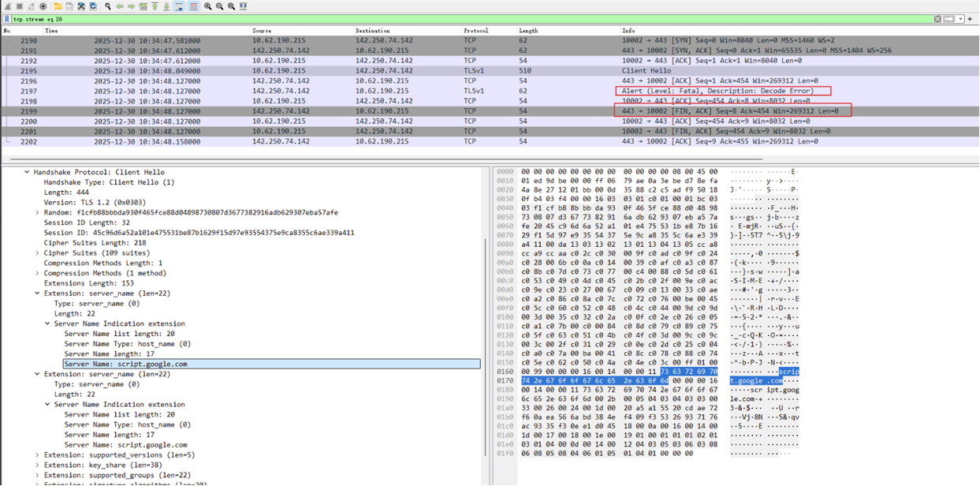The width and height of the screenshot is (980, 486).
Task: Go to previous packet with left arrow
Action: 120,6
